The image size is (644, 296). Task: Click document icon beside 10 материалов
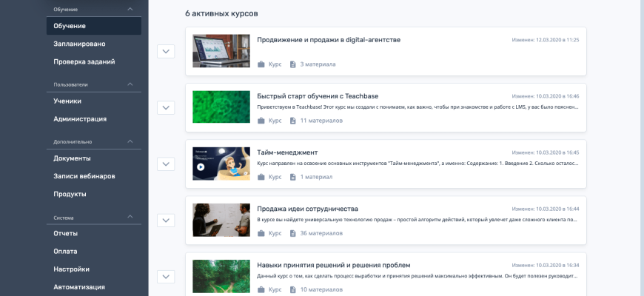(x=293, y=289)
